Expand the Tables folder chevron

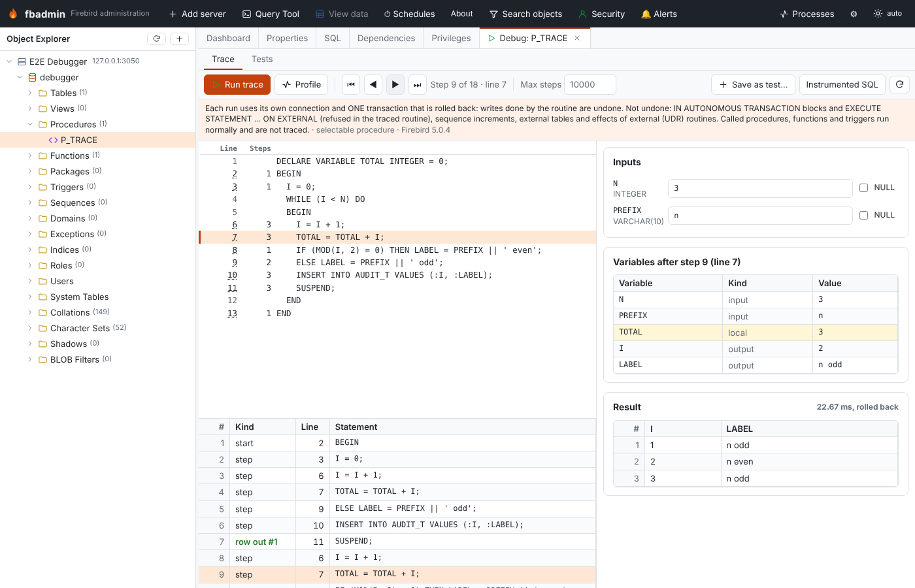point(30,93)
